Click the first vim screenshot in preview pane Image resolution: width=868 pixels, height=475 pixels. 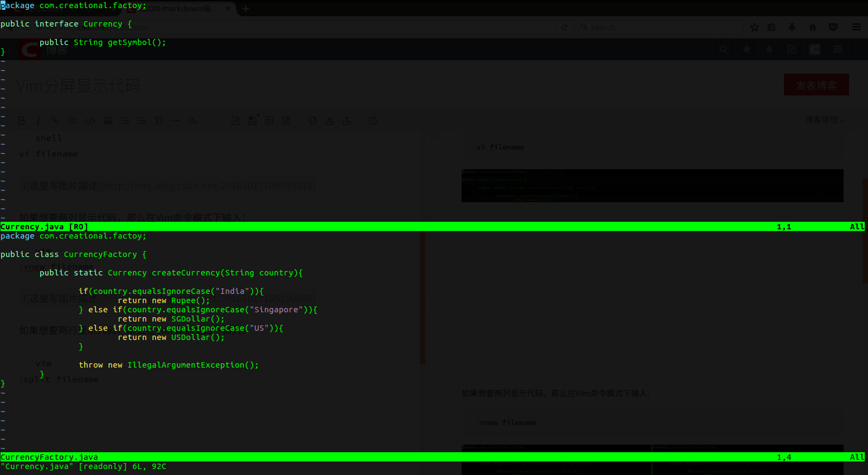pos(652,185)
